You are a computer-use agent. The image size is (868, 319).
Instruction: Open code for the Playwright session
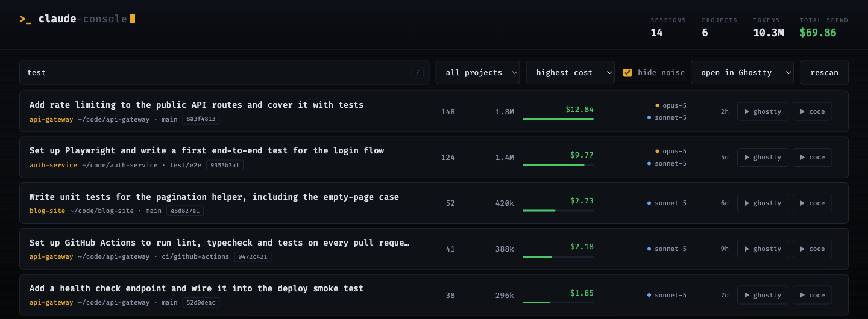812,157
